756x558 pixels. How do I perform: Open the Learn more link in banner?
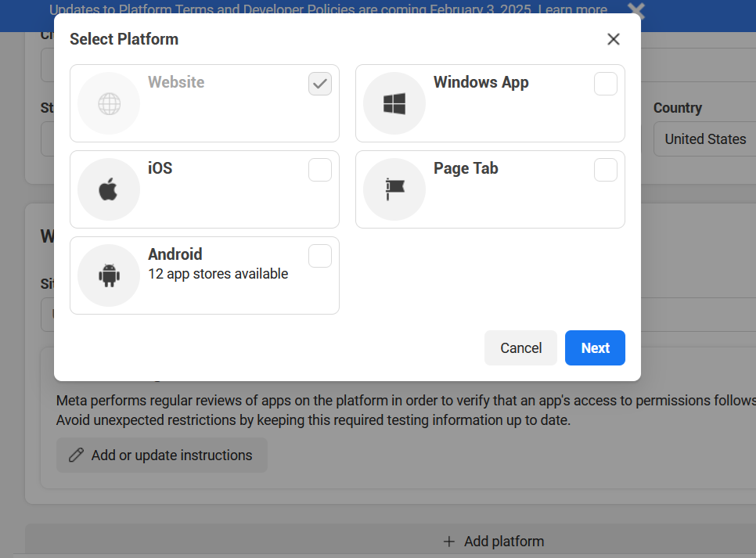coord(573,9)
